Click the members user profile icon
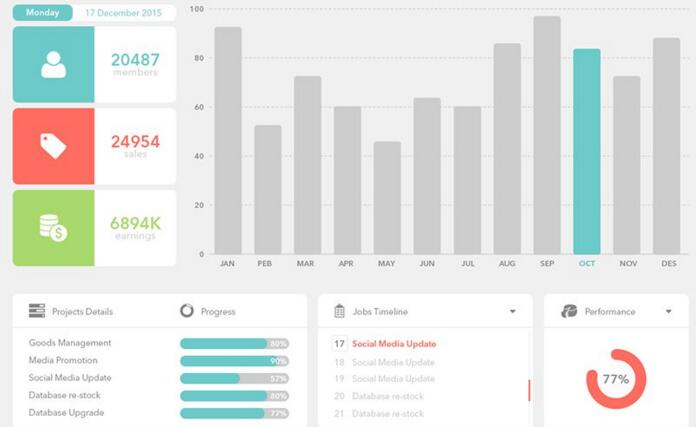 coord(53,65)
